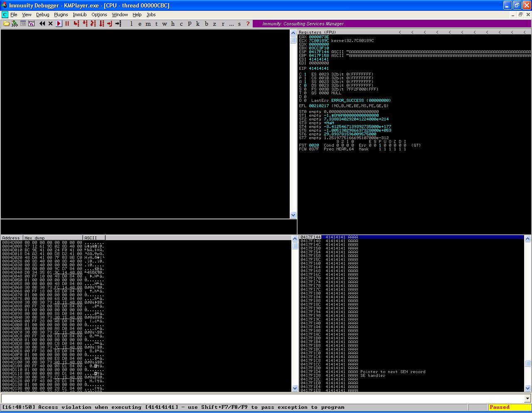
Task: Click the hex dump scrollbar thumb
Action: click(x=295, y=246)
